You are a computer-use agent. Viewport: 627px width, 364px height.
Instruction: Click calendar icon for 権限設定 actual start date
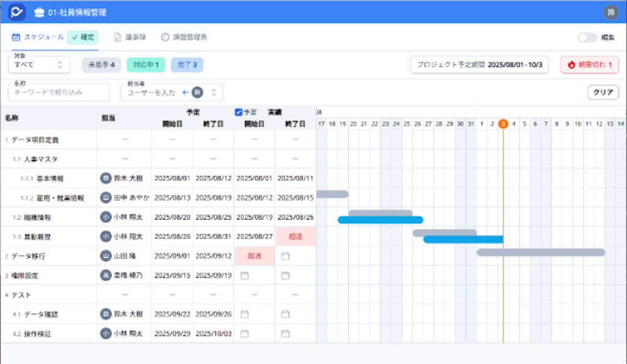point(244,276)
